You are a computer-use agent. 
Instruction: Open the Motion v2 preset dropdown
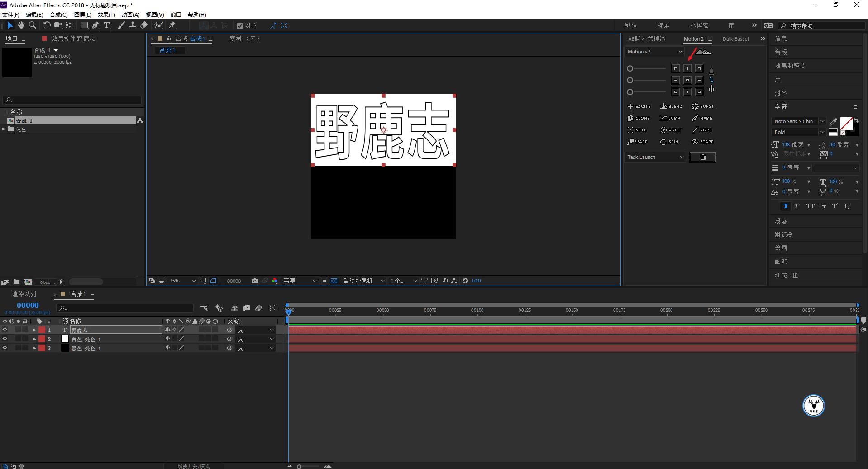pyautogui.click(x=654, y=52)
